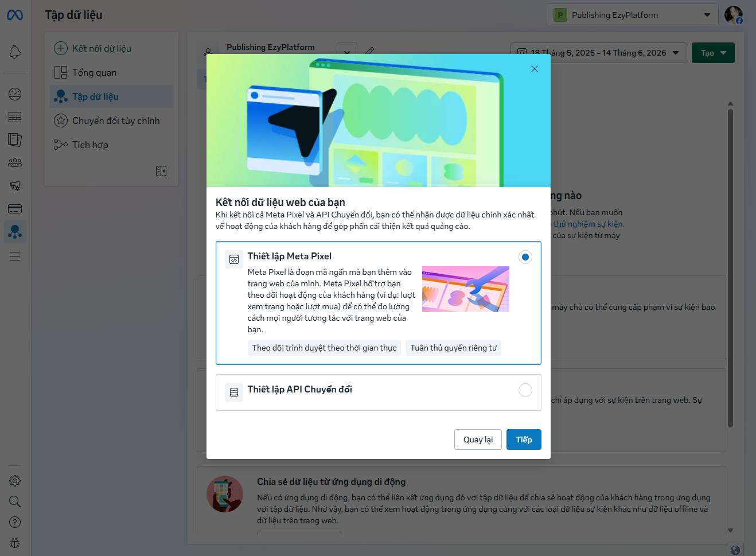Click the 'Tập dữ liệu' page title
This screenshot has height=556, width=756.
(x=74, y=15)
